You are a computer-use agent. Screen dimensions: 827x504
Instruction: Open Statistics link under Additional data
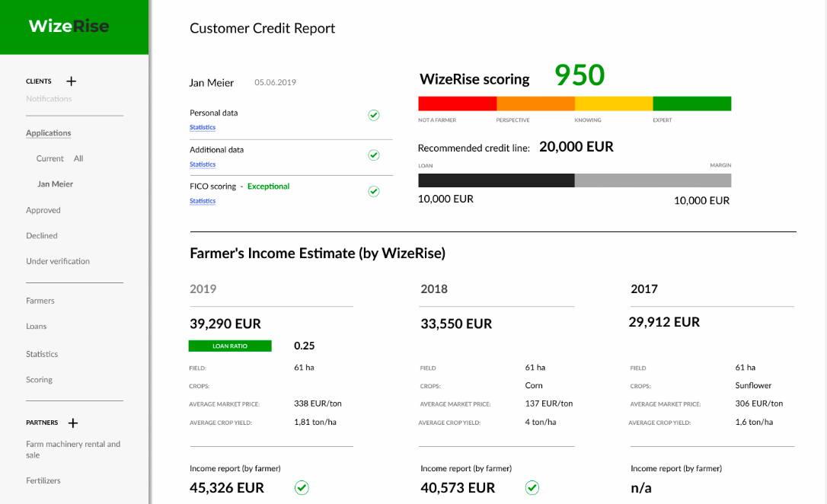point(203,164)
